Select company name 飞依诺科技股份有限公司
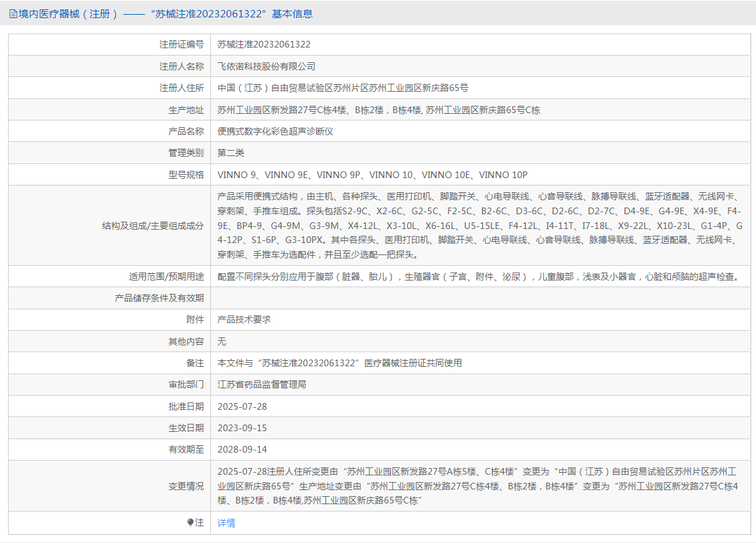Image resolution: width=756 pixels, height=543 pixels. coord(266,66)
